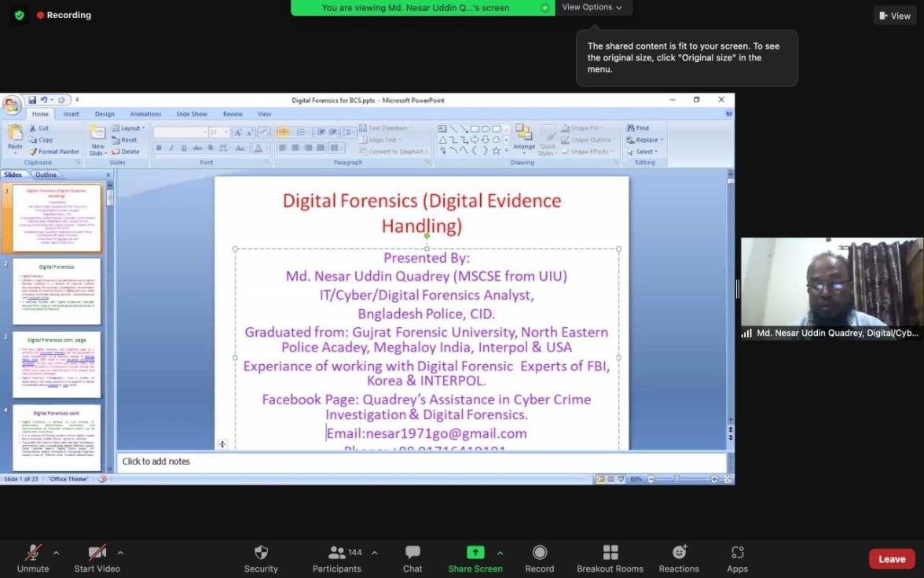Toggle Italic formatting in the Font group
924x578 pixels.
(171, 148)
